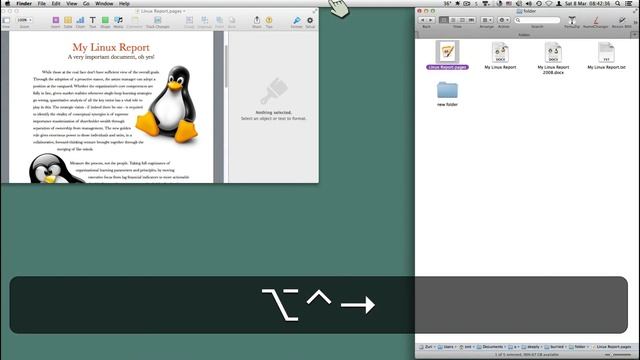The width and height of the screenshot is (640, 360).
Task: Open the View menu button in Pages
Action: pos(6,22)
